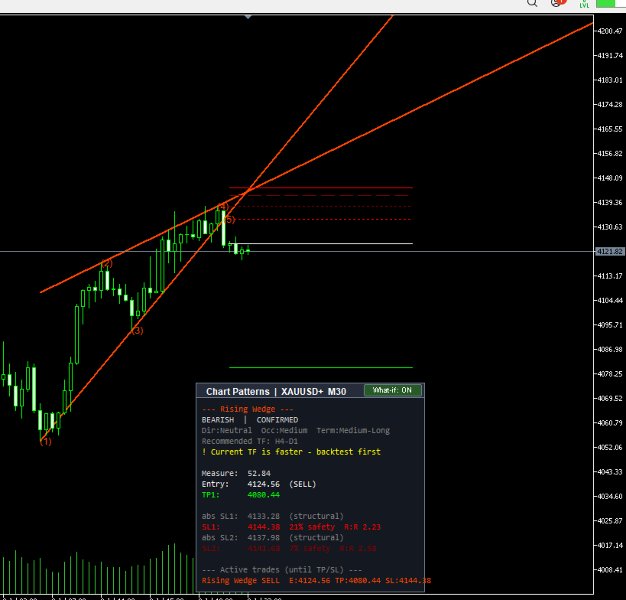Click the green 'TP1: 4080.44' line
The height and width of the screenshot is (600, 626).
tap(241, 495)
